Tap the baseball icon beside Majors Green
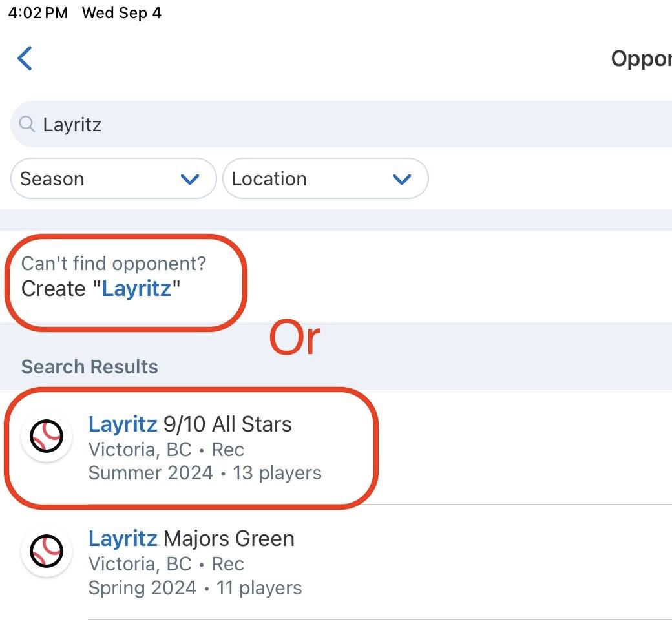This screenshot has width=672, height=637. pyautogui.click(x=47, y=551)
